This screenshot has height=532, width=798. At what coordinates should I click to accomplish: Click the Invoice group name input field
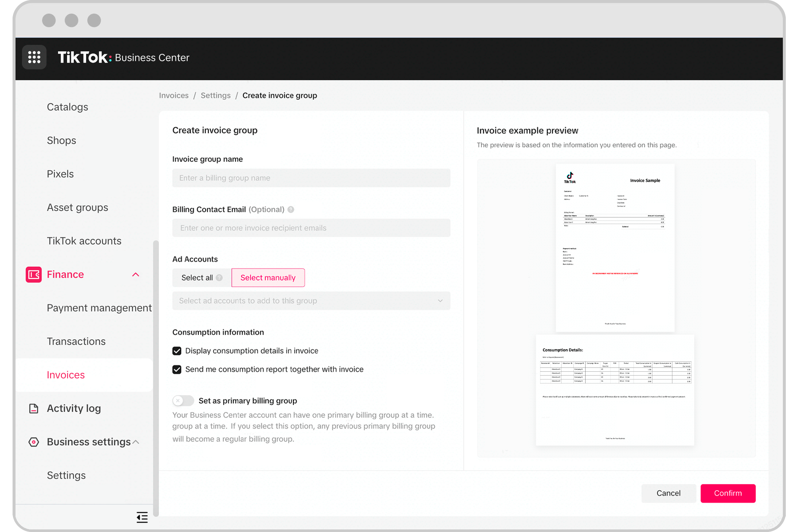311,178
